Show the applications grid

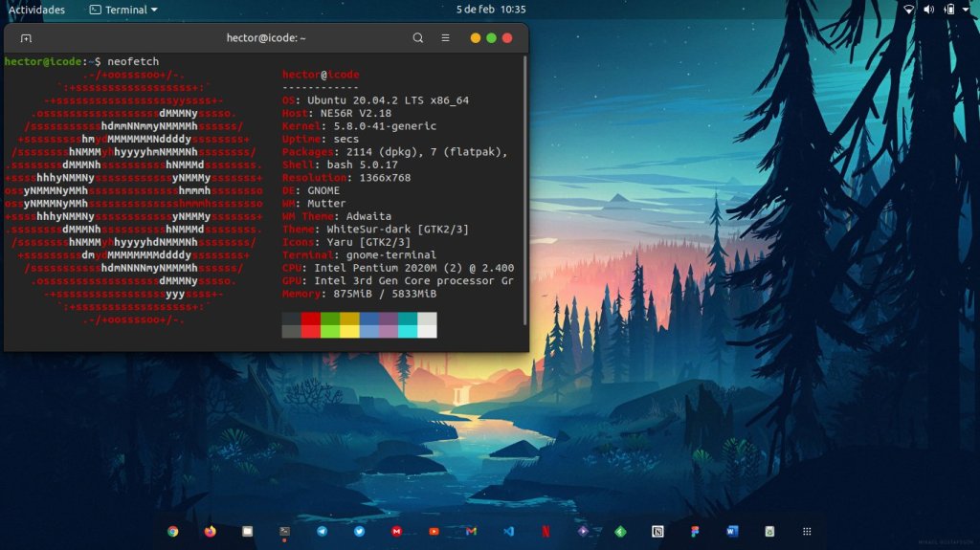(807, 531)
